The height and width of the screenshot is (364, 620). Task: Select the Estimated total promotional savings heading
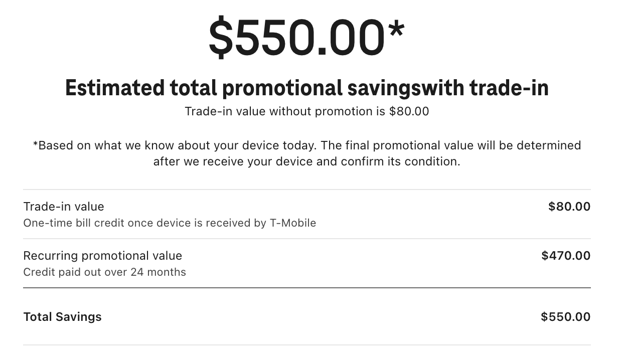click(x=306, y=88)
